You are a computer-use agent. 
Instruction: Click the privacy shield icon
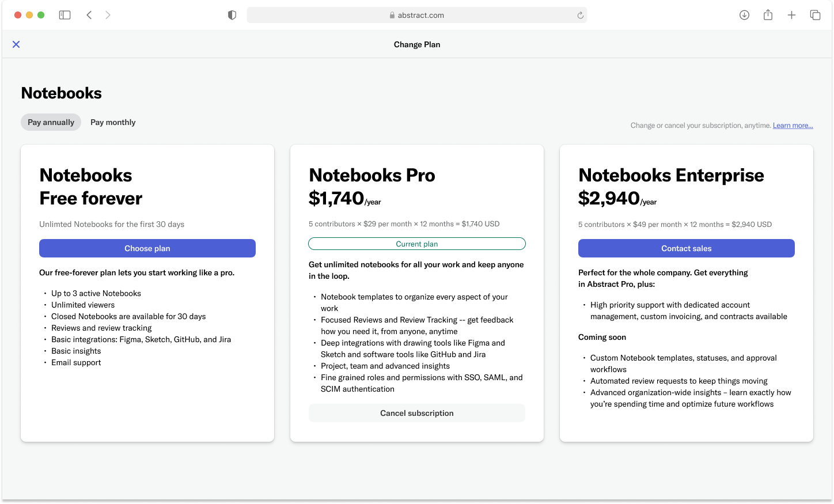232,15
